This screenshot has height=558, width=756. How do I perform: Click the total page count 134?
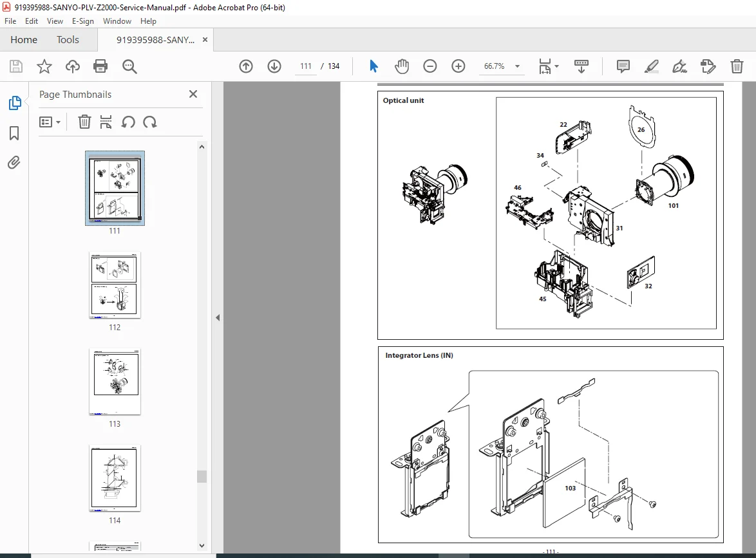334,66
